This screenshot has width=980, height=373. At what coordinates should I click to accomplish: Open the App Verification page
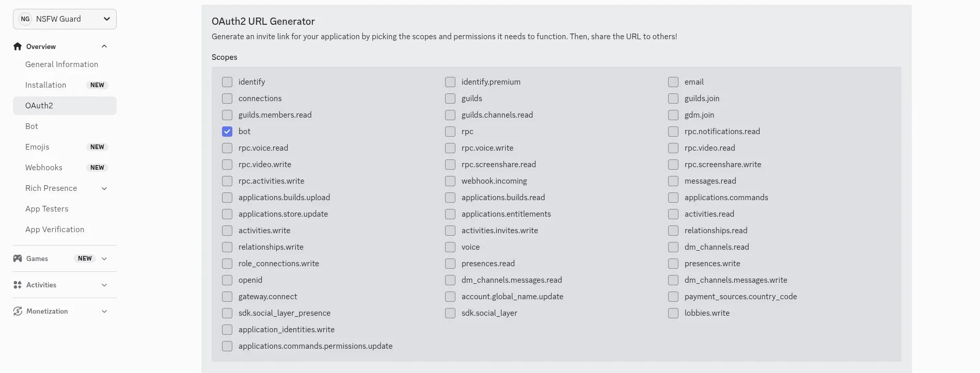(55, 229)
